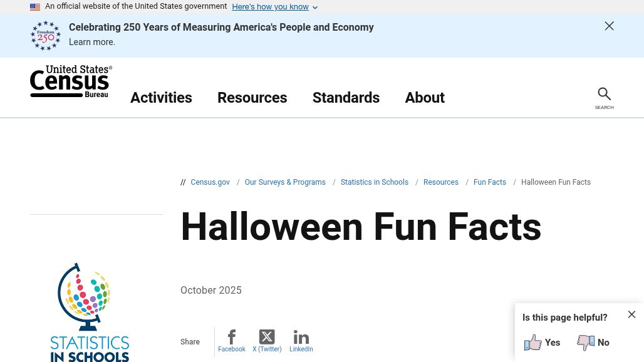
Task: Share page on X (Twitter) icon
Action: (x=267, y=337)
